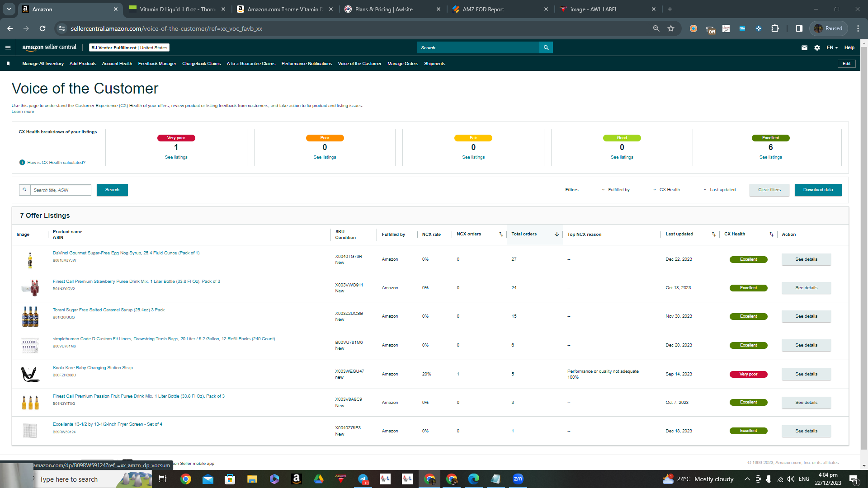Go back with browser back arrow
This screenshot has height=488, width=868.
(x=10, y=28)
